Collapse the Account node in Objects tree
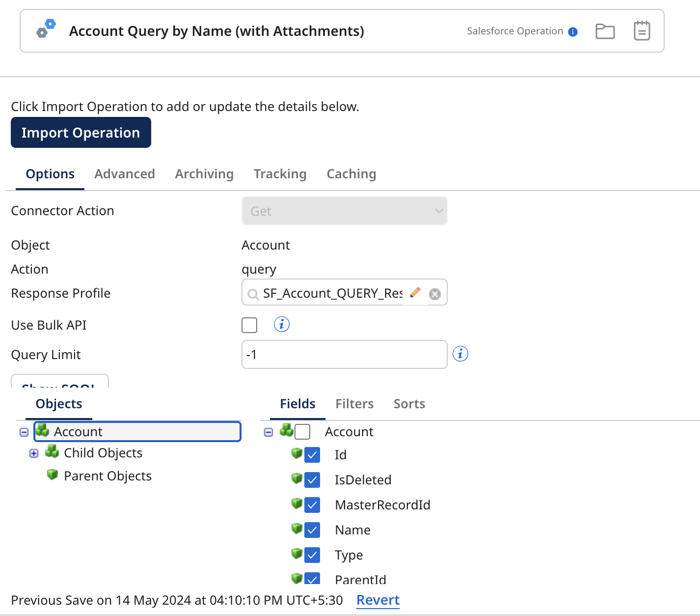 [x=24, y=432]
